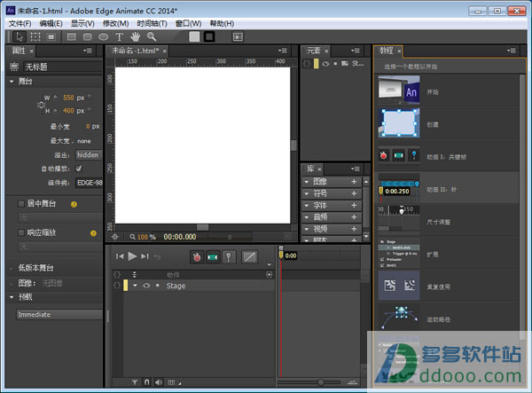
Task: Click the timeline filter funnel icon
Action: [135, 382]
